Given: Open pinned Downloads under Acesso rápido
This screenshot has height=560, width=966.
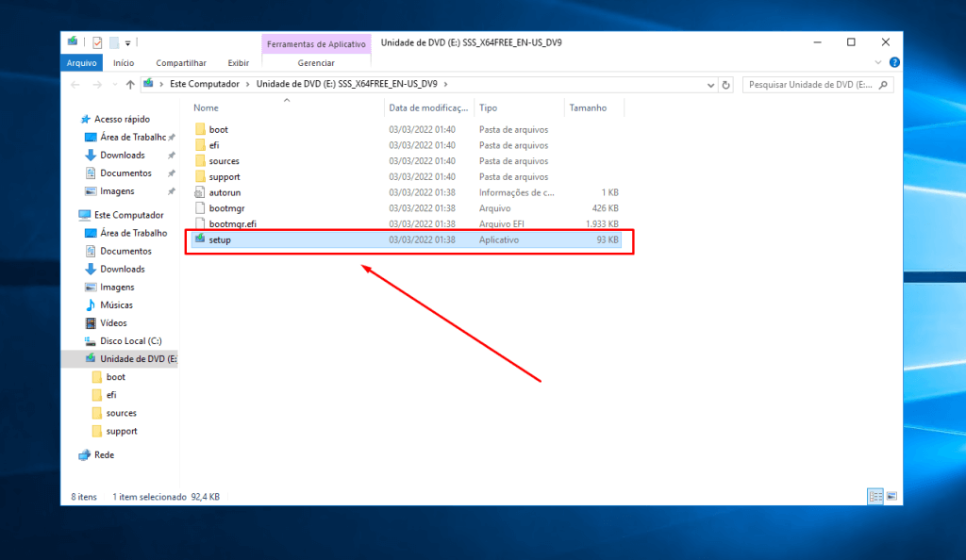Looking at the screenshot, I should [123, 155].
